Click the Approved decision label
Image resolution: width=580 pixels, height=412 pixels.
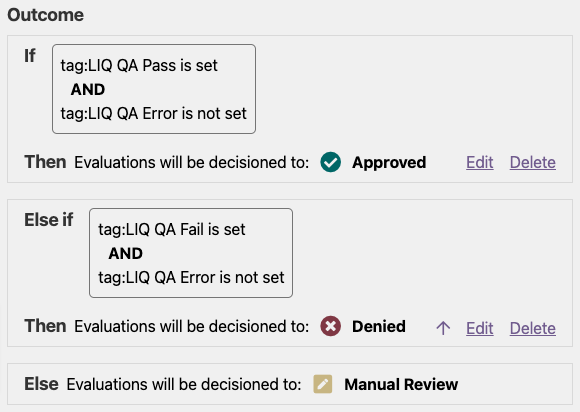[389, 162]
